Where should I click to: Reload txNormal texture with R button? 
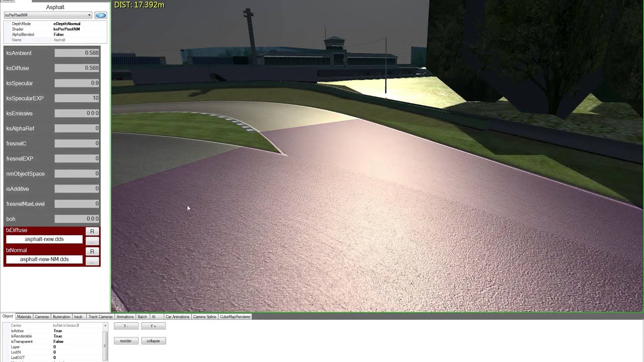point(92,251)
